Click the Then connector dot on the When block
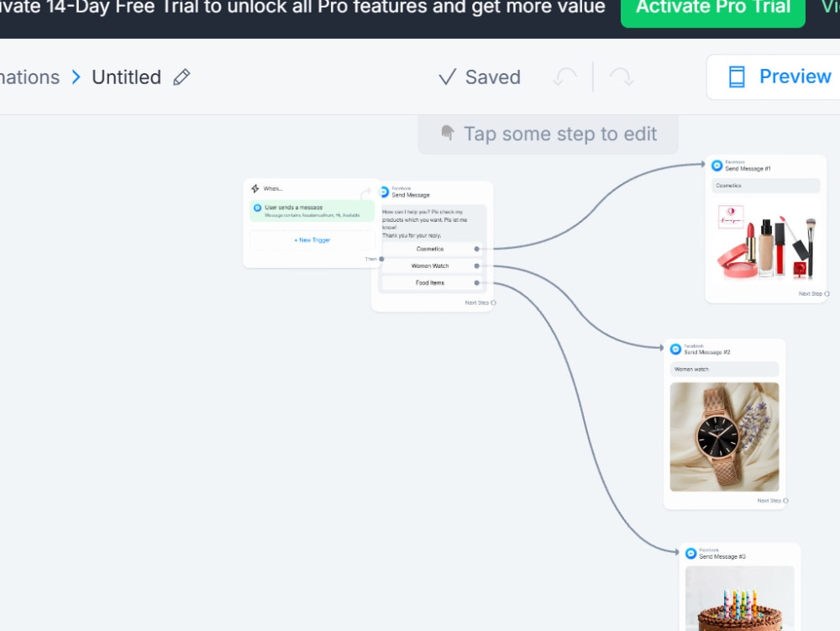This screenshot has height=631, width=840. pos(381,260)
